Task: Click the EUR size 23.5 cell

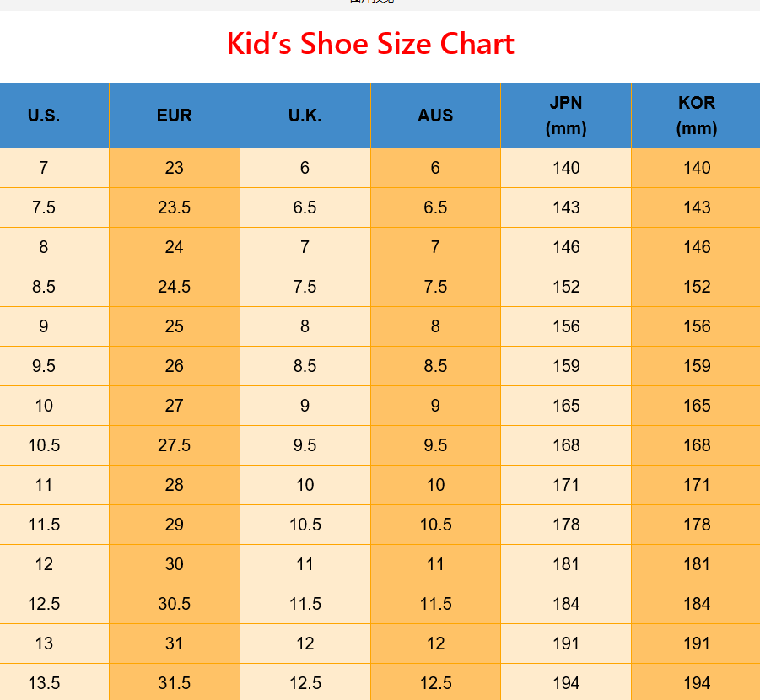Action: coord(175,207)
